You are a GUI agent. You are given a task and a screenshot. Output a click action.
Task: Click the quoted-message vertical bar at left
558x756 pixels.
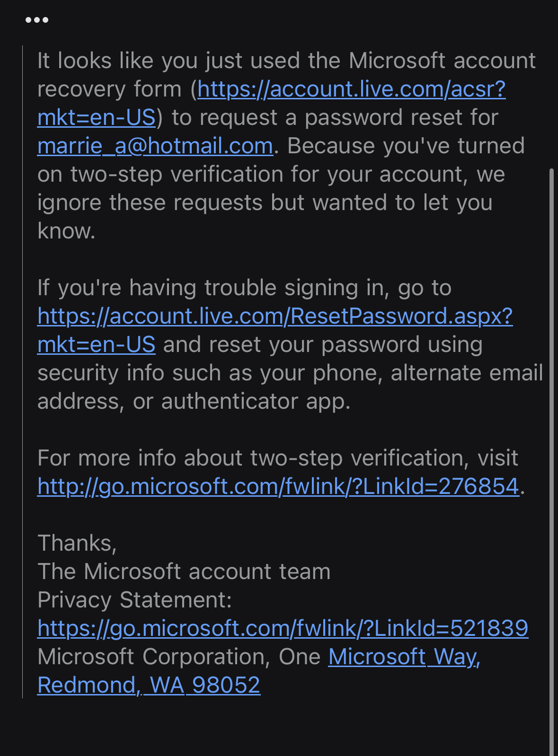coord(23,372)
